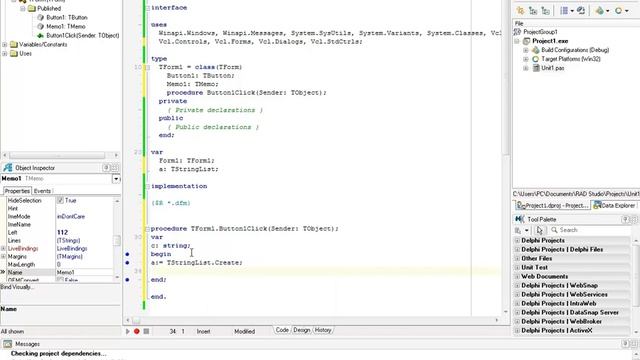Select Project1.exe node

click(550, 41)
